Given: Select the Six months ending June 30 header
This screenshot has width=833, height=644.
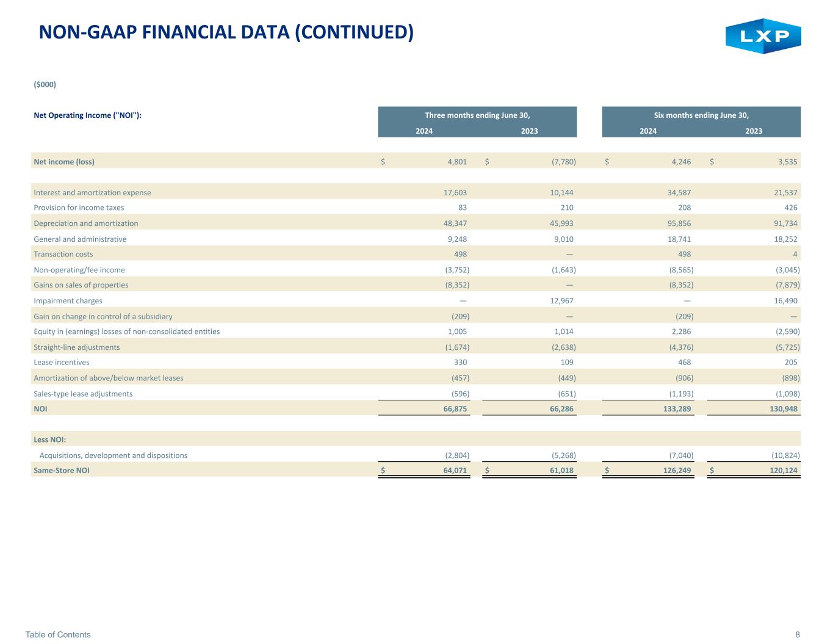Looking at the screenshot, I should click(x=701, y=115).
